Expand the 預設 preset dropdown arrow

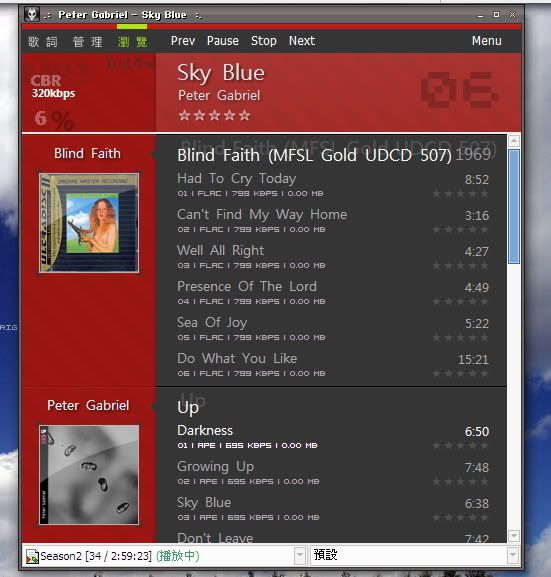[x=512, y=555]
